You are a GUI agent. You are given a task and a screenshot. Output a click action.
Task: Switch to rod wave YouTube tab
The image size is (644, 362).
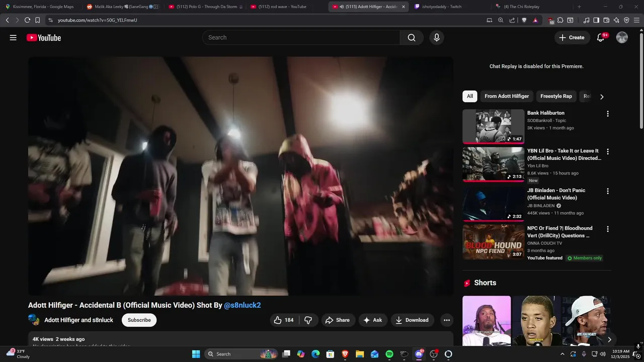coord(287,7)
